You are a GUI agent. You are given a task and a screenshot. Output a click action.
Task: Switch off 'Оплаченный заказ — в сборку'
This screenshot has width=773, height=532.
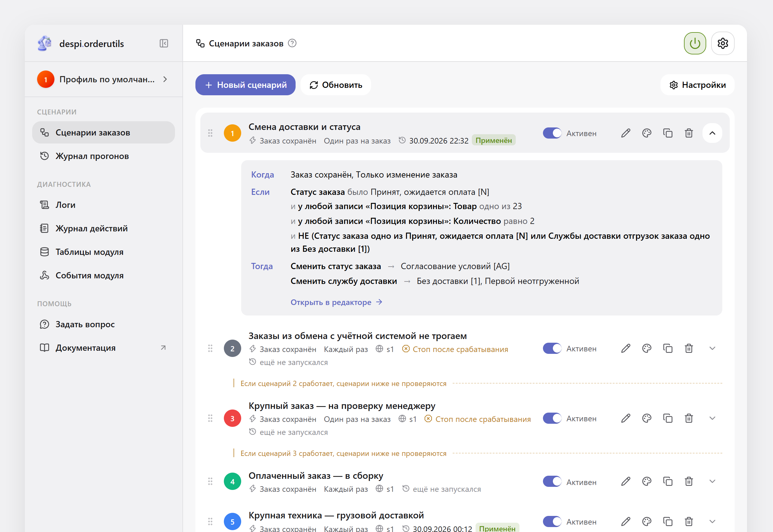click(x=552, y=482)
